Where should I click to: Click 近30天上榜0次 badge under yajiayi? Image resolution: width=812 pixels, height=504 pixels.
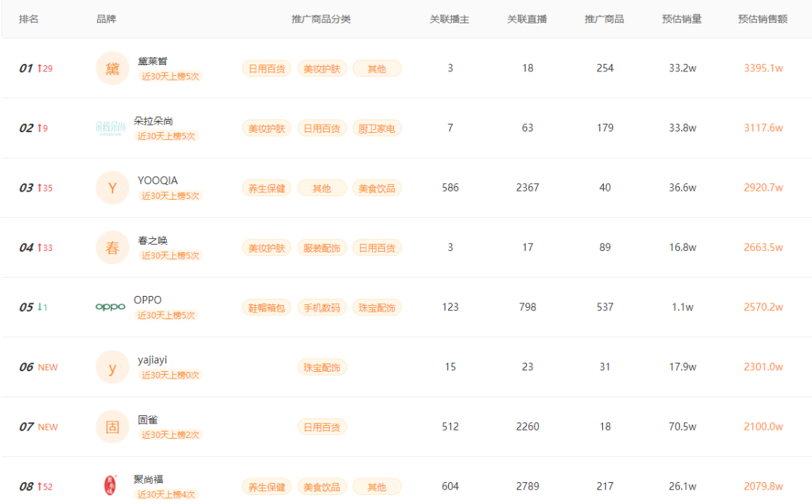click(171, 375)
